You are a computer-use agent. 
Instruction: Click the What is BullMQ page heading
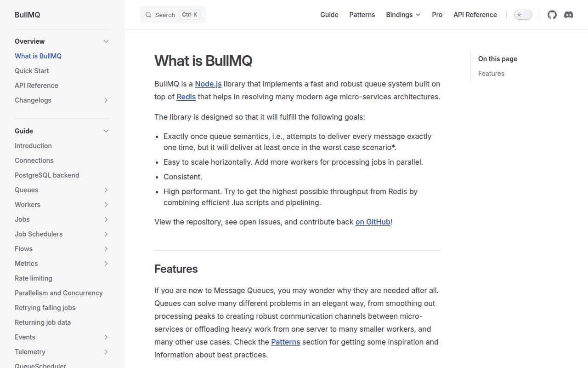(x=203, y=61)
